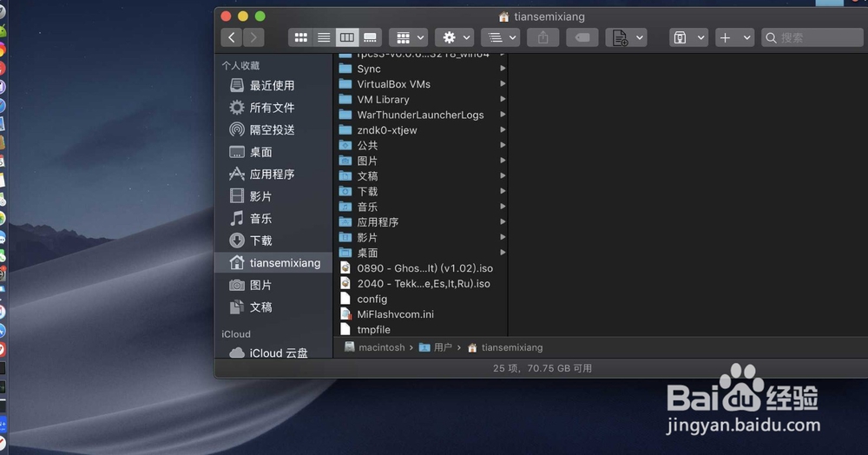Viewport: 868px width, 455px height.
Task: Click the Share toolbar button
Action: tap(543, 37)
